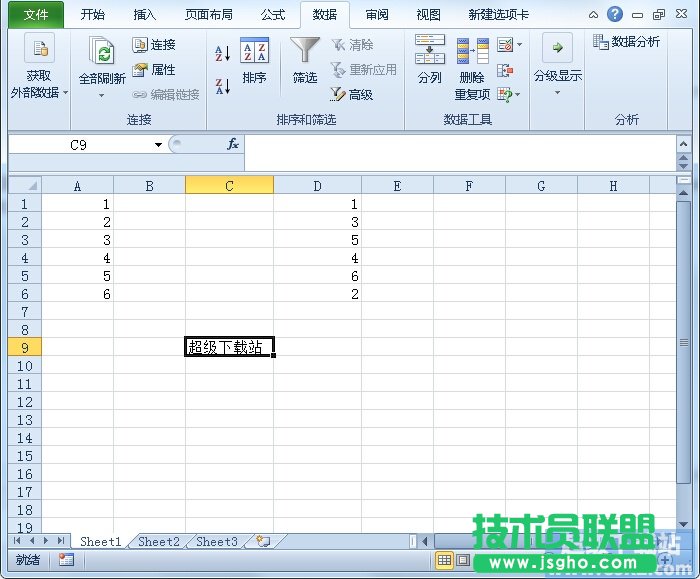Viewport: 700px width, 579px height.
Task: Switch to Normal view in status bar
Action: point(444,560)
